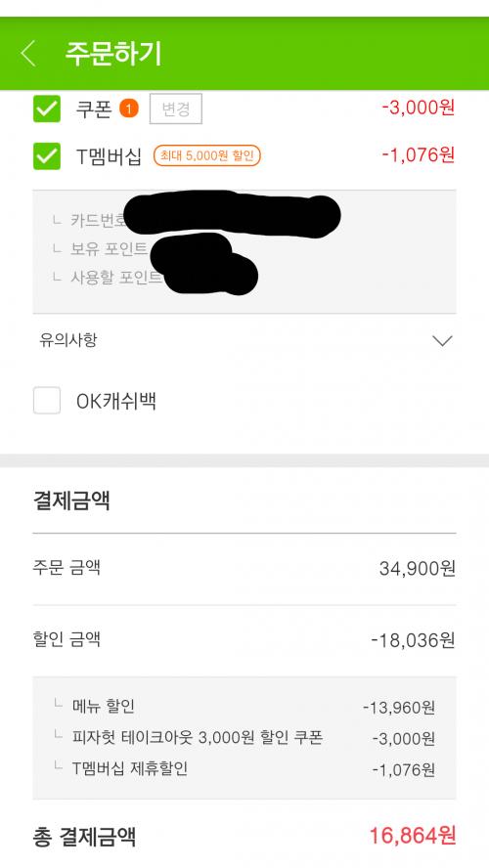Uncheck the 쿠폰 coupon checkbox

pos(47,108)
